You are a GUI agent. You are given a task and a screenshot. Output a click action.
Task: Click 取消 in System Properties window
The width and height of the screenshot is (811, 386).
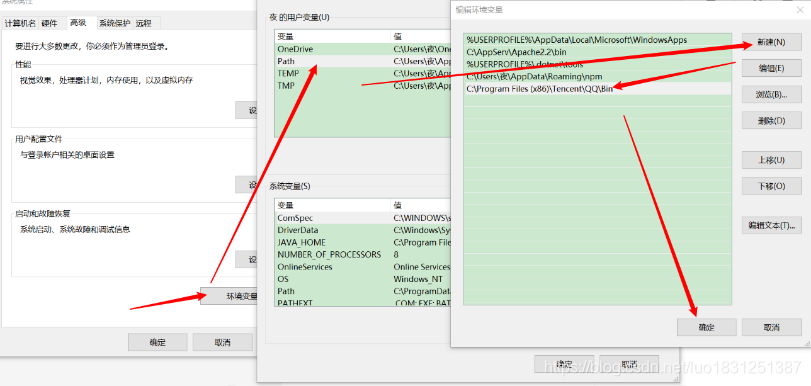(222, 342)
